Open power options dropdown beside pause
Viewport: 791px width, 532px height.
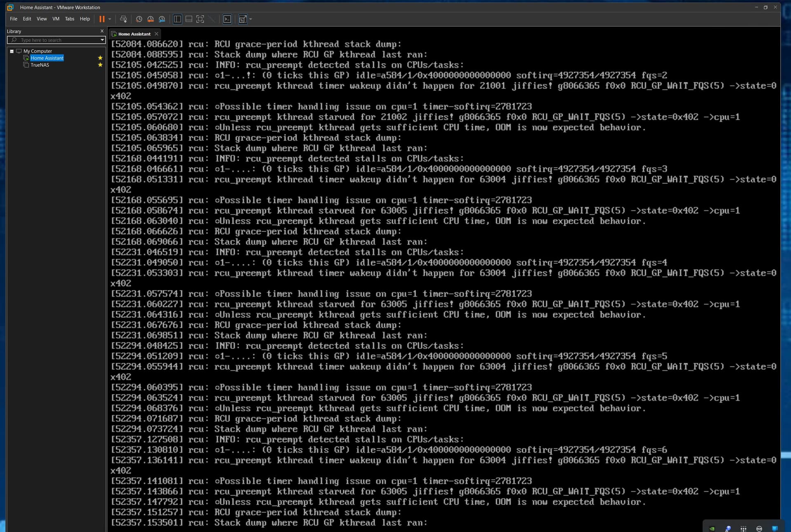coord(110,19)
